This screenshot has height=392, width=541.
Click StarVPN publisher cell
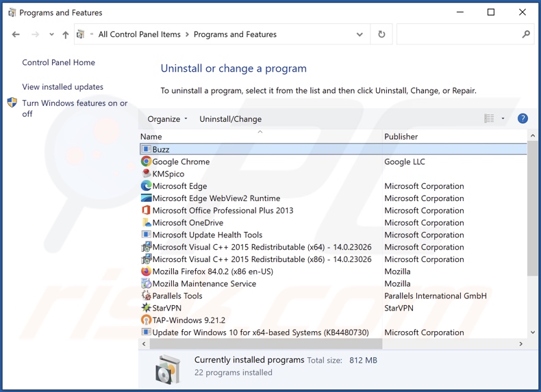point(399,308)
